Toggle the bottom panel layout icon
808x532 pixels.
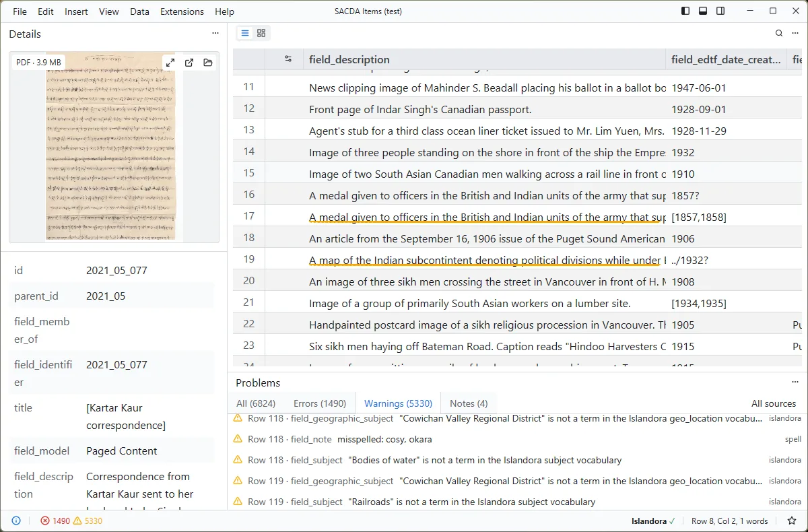coord(703,11)
